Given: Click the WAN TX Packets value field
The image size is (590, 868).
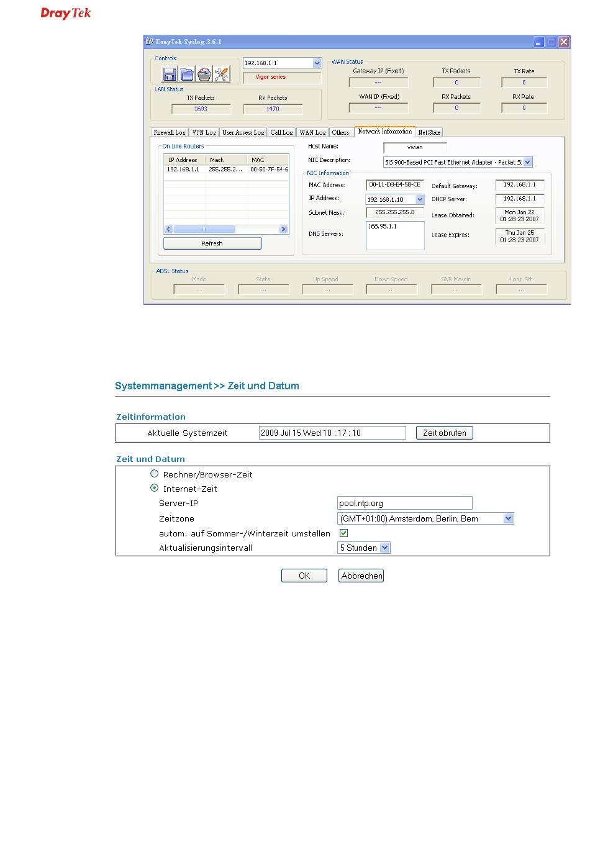Looking at the screenshot, I should point(456,83).
